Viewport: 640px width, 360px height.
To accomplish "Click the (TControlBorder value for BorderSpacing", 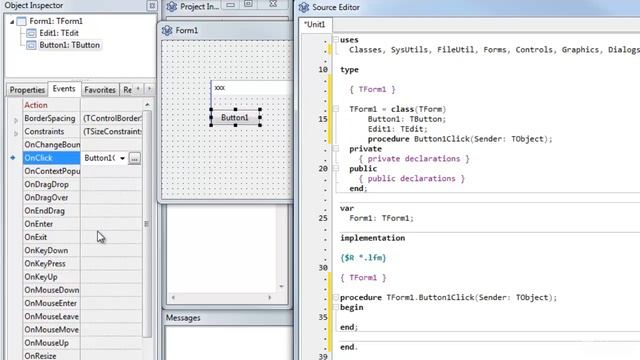I will (x=112, y=118).
